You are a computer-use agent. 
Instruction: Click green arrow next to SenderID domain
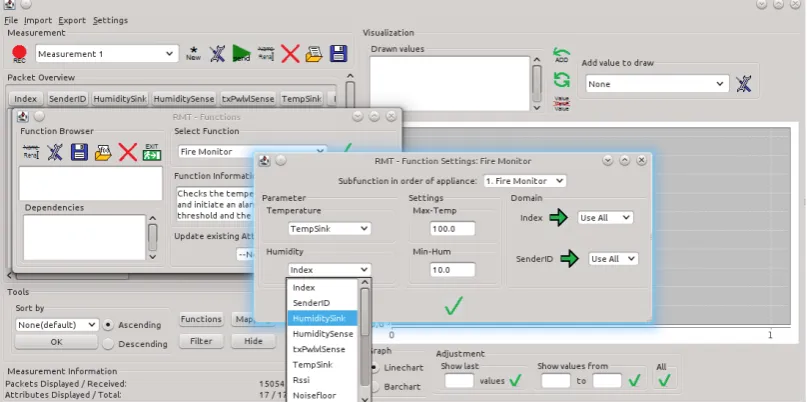coord(569,258)
